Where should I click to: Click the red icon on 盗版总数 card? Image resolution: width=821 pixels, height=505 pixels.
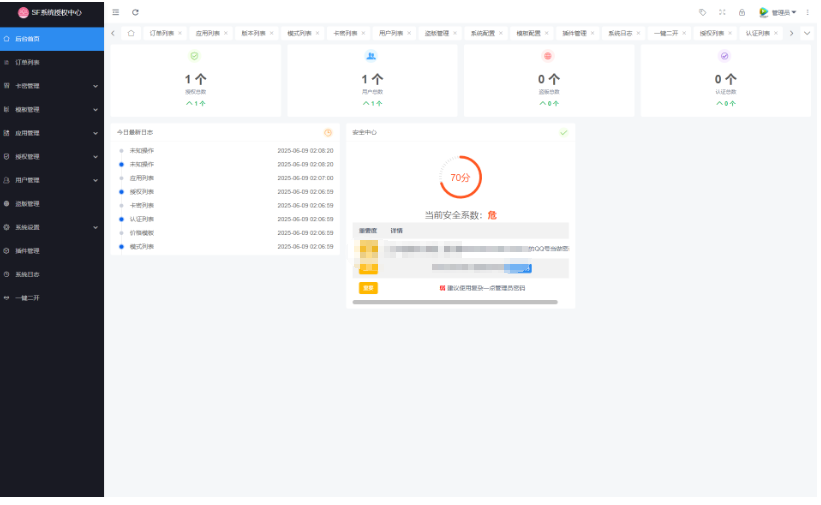pos(548,56)
